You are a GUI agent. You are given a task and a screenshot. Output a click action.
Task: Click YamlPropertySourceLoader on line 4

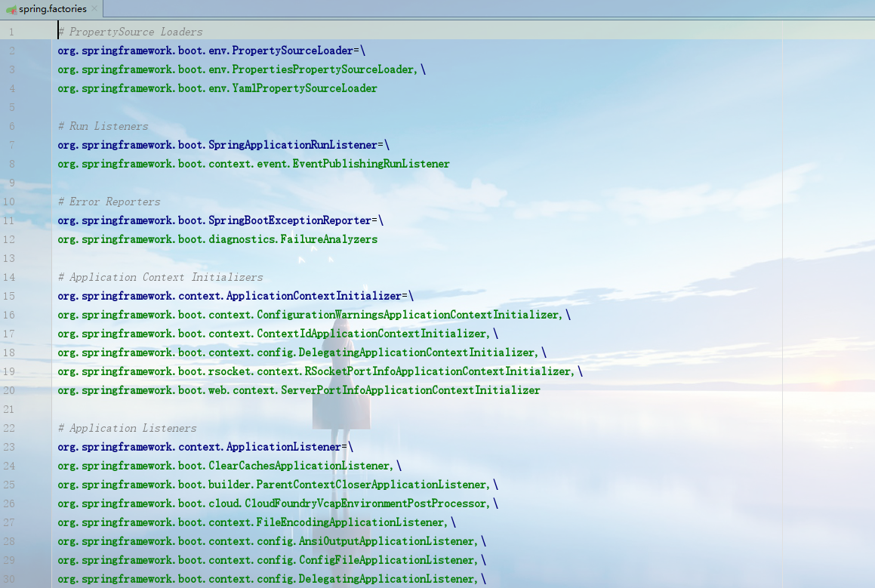(x=217, y=88)
